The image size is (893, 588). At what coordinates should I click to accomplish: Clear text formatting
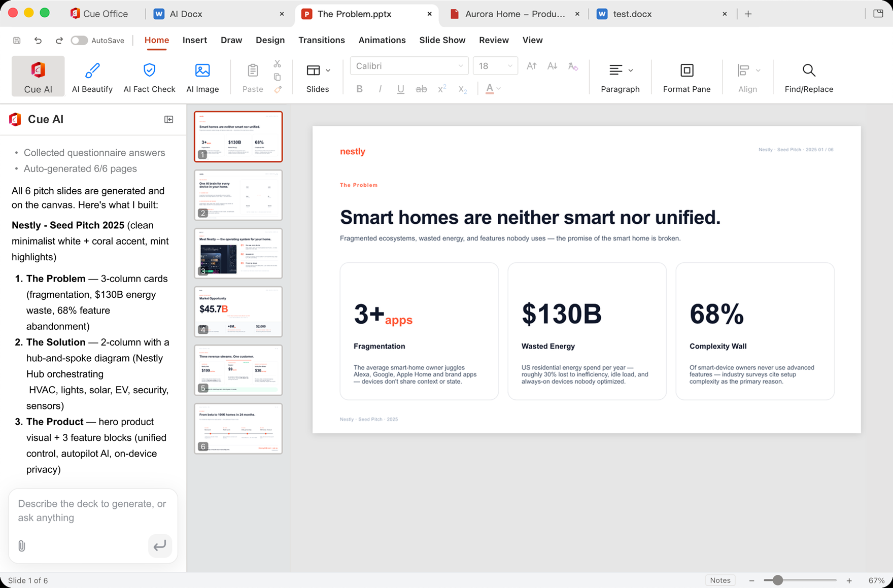(x=573, y=66)
